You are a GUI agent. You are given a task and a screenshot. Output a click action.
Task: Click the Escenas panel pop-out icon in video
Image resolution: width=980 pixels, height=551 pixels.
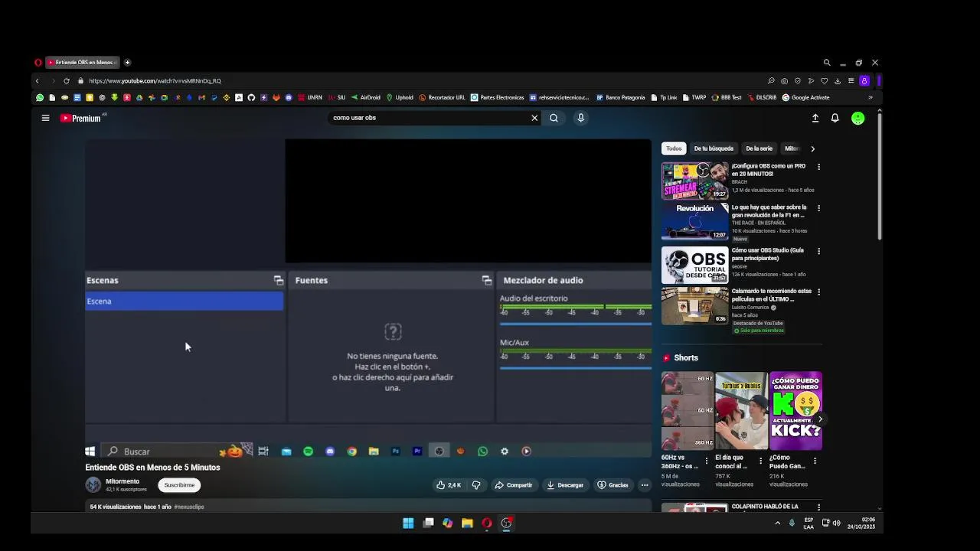279,281
